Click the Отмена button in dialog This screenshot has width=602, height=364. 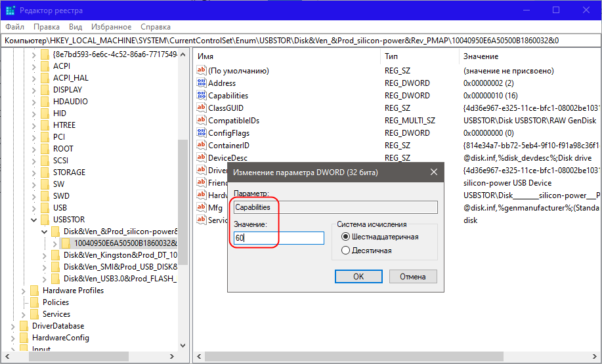(412, 277)
